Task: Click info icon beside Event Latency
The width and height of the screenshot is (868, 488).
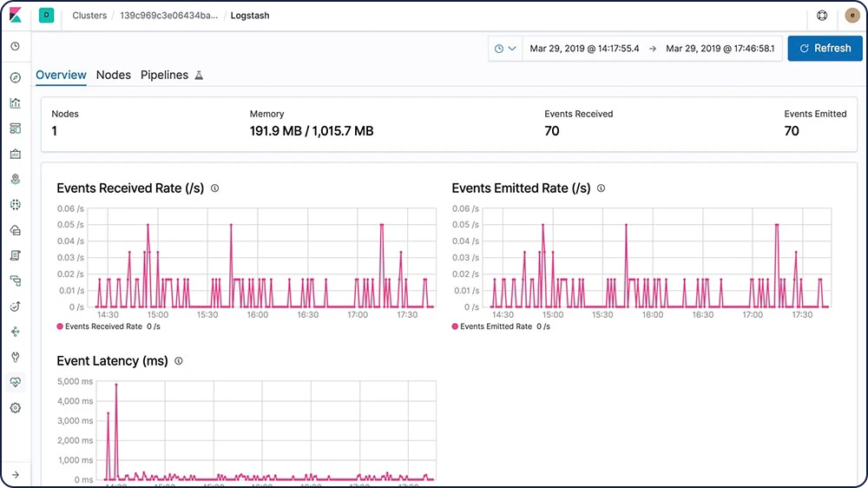Action: pyautogui.click(x=178, y=361)
